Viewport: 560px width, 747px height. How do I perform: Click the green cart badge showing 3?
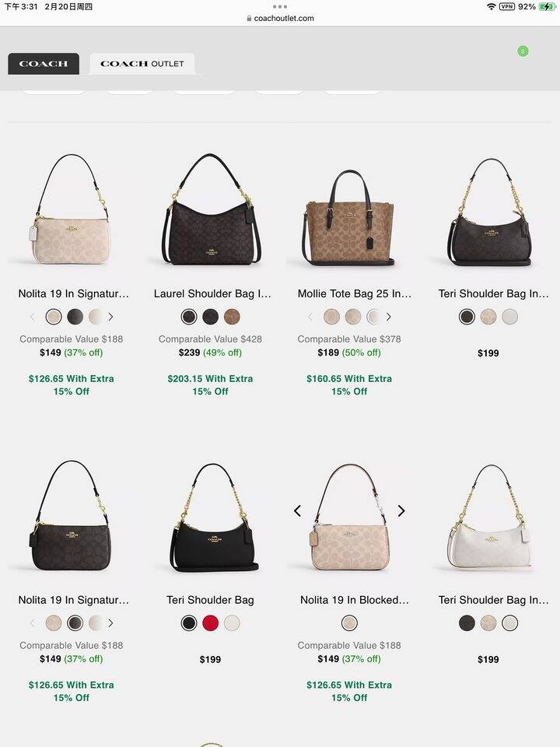point(523,51)
